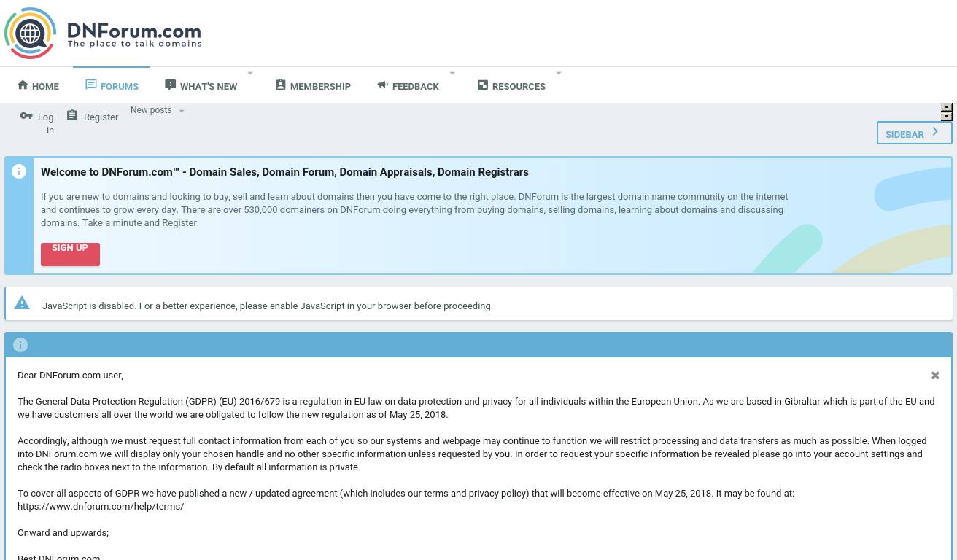Dismiss the GDPR notice with the X
The width and height of the screenshot is (957, 560).
[935, 376]
